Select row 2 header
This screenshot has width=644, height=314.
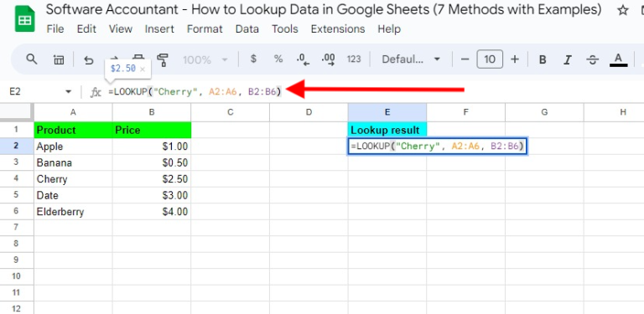[x=17, y=147]
